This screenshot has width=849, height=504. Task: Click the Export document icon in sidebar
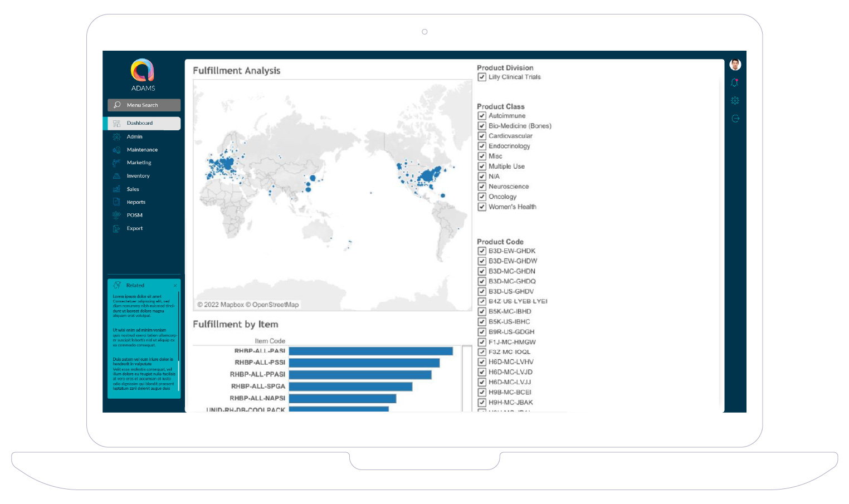(116, 228)
